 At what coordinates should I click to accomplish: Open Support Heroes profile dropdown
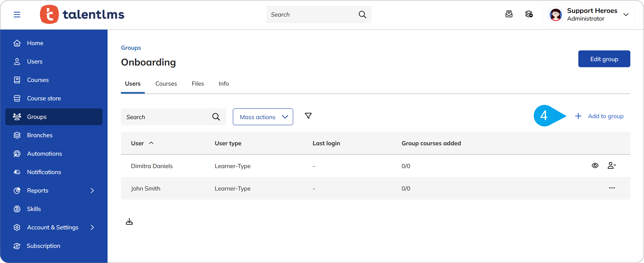[x=626, y=15]
